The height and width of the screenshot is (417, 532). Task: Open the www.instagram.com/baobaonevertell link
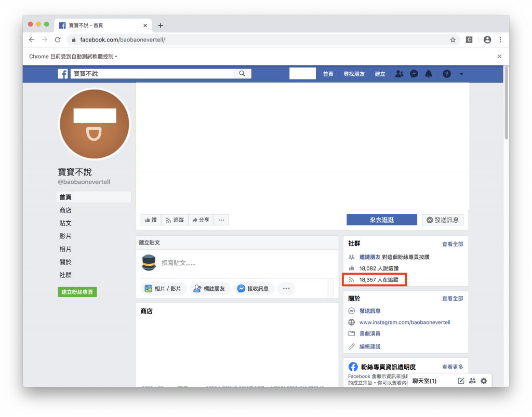click(405, 322)
